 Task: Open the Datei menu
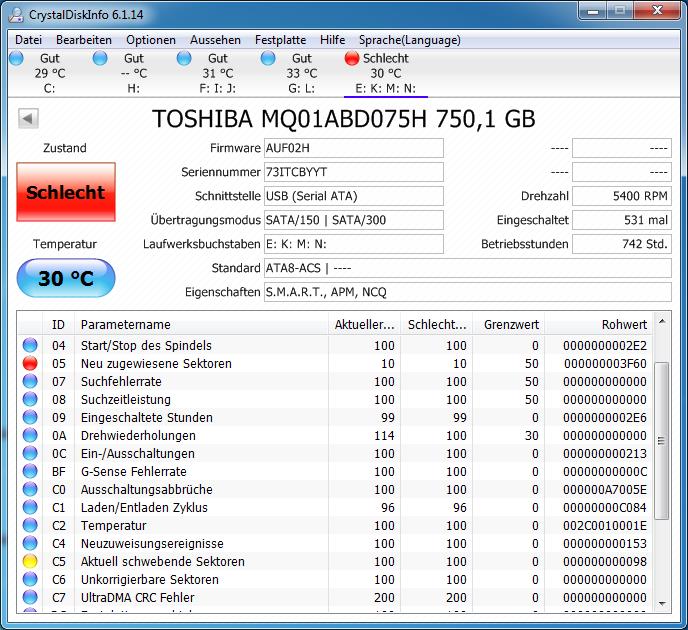pyautogui.click(x=29, y=40)
